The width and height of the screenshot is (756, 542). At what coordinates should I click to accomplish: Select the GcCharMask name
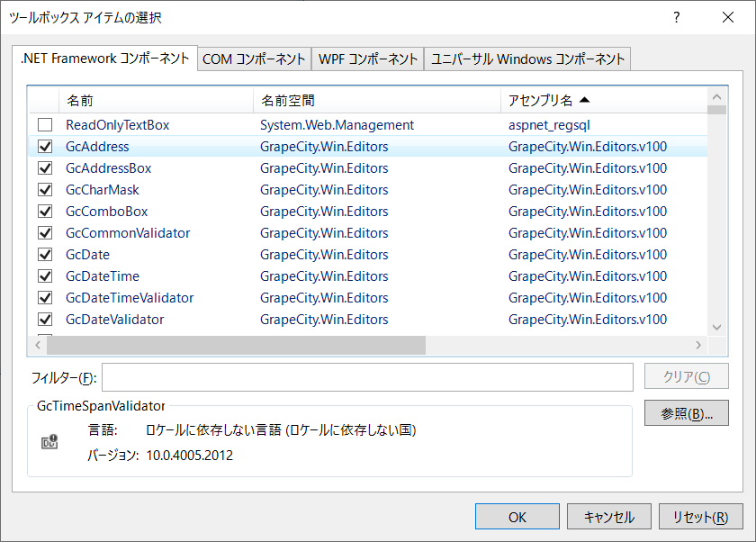(103, 190)
